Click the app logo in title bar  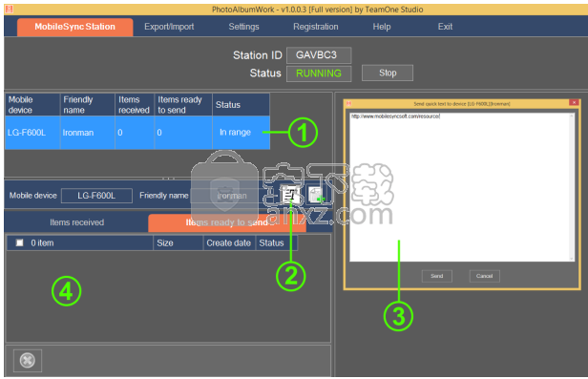9,9
